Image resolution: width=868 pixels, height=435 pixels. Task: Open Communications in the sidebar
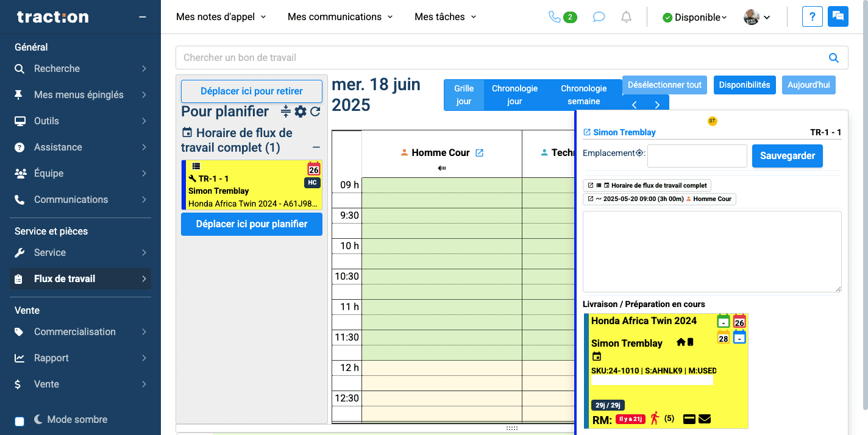point(80,200)
